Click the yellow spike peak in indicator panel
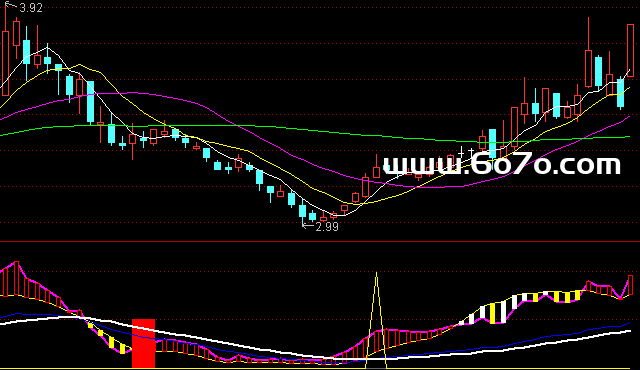 tap(376, 274)
